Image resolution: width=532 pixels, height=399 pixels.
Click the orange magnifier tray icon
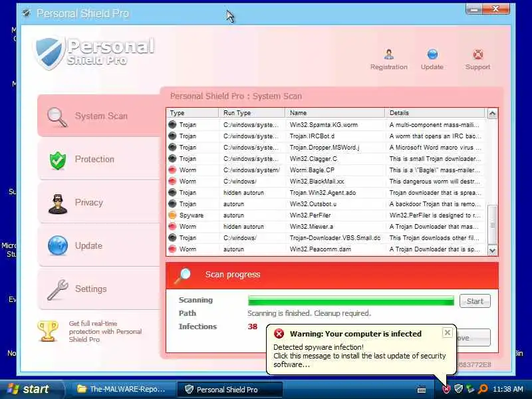click(x=483, y=389)
